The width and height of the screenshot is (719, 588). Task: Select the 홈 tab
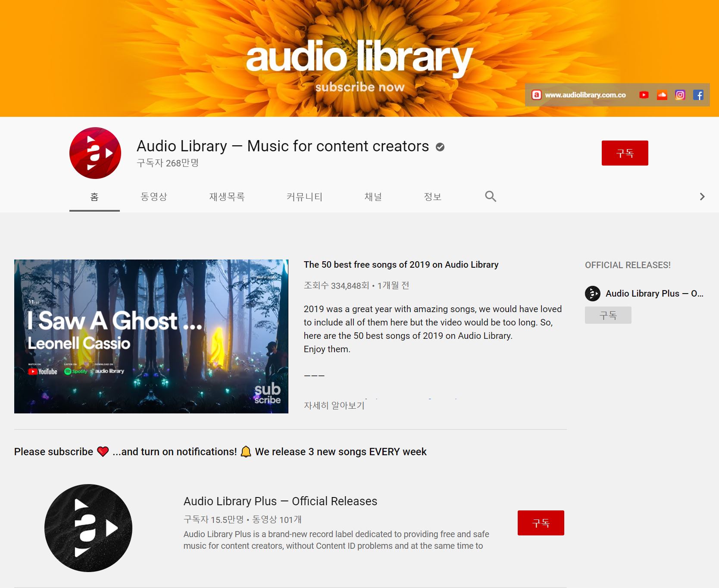point(94,197)
